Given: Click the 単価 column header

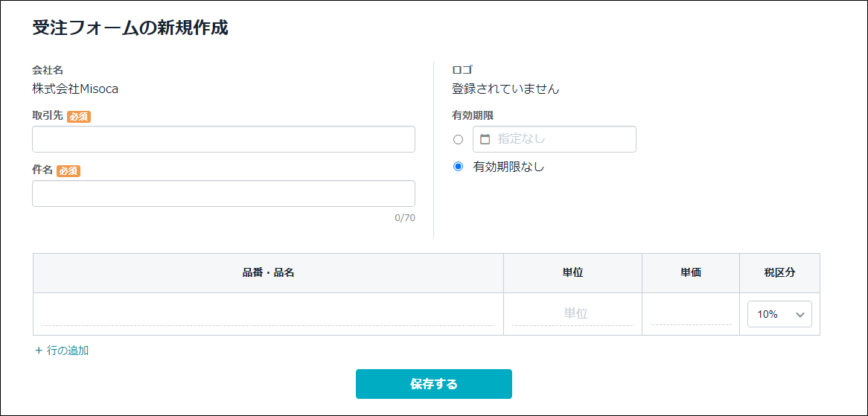Looking at the screenshot, I should tap(690, 273).
